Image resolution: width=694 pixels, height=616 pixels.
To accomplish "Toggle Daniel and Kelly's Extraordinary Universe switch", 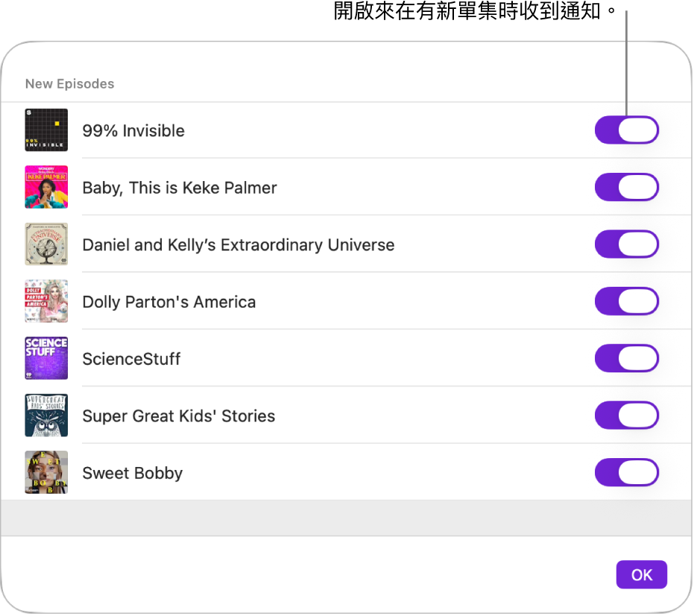I will click(x=626, y=244).
